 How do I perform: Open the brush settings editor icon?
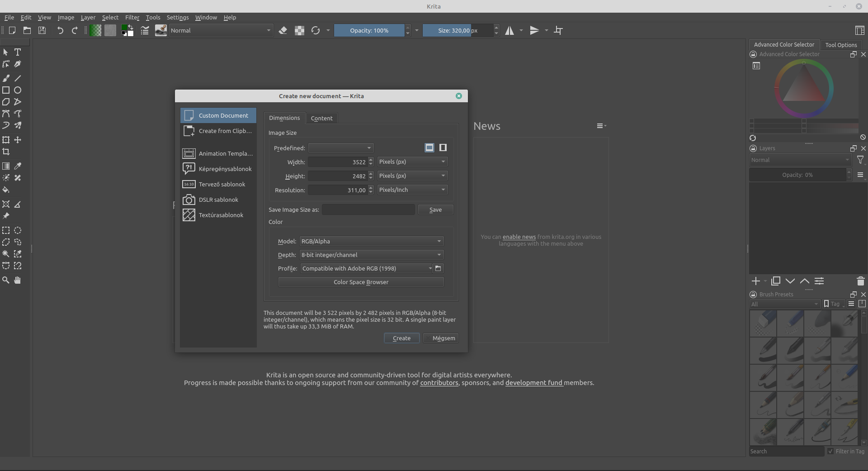click(x=145, y=30)
